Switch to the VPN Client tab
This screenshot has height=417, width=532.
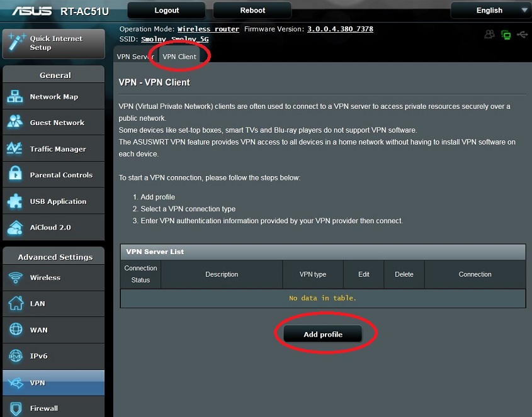pyautogui.click(x=179, y=57)
